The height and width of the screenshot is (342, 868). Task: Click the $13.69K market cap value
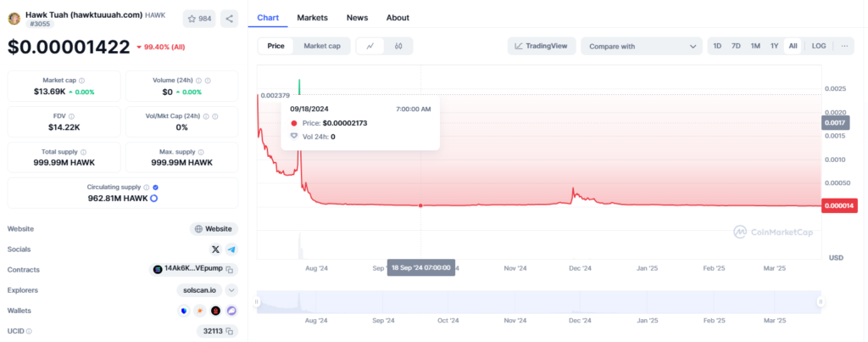point(50,92)
